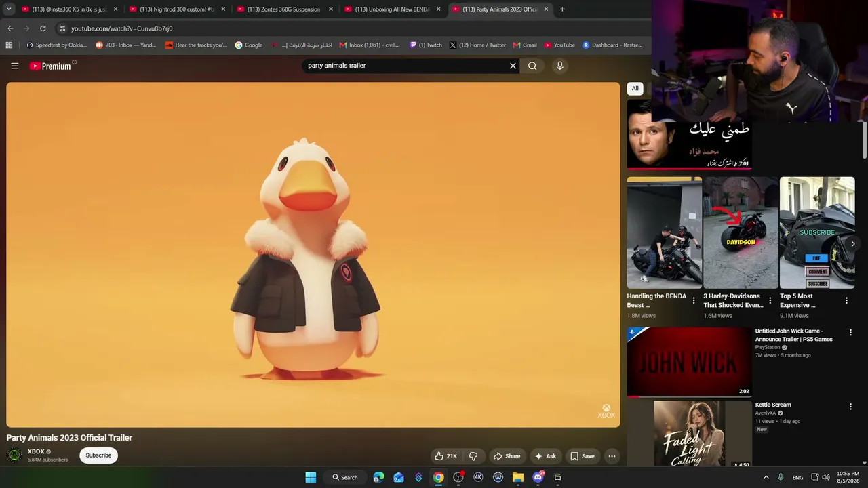Viewport: 868px width, 488px height.
Task: Open the XBOX channel avatar
Action: click(14, 455)
